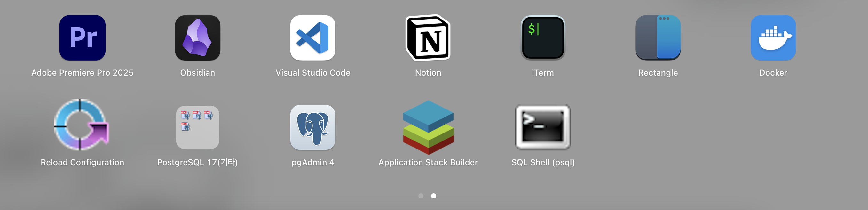Click the "Adobe Premiere Pro 2025" label

pyautogui.click(x=82, y=73)
